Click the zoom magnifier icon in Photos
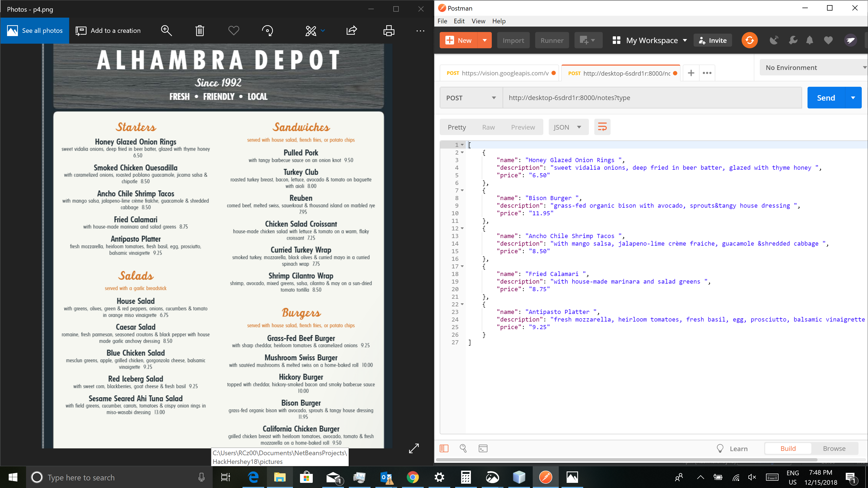This screenshot has height=488, width=868. pyautogui.click(x=166, y=31)
